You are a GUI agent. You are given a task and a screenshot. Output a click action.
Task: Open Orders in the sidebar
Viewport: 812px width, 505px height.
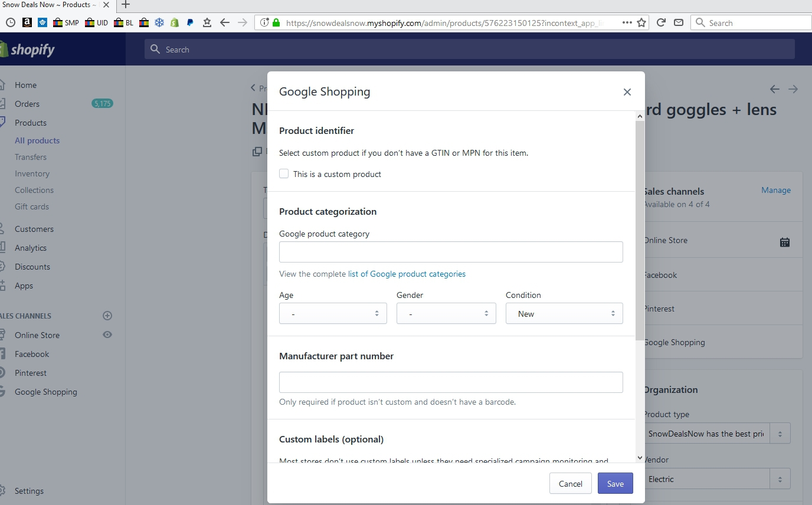click(27, 104)
